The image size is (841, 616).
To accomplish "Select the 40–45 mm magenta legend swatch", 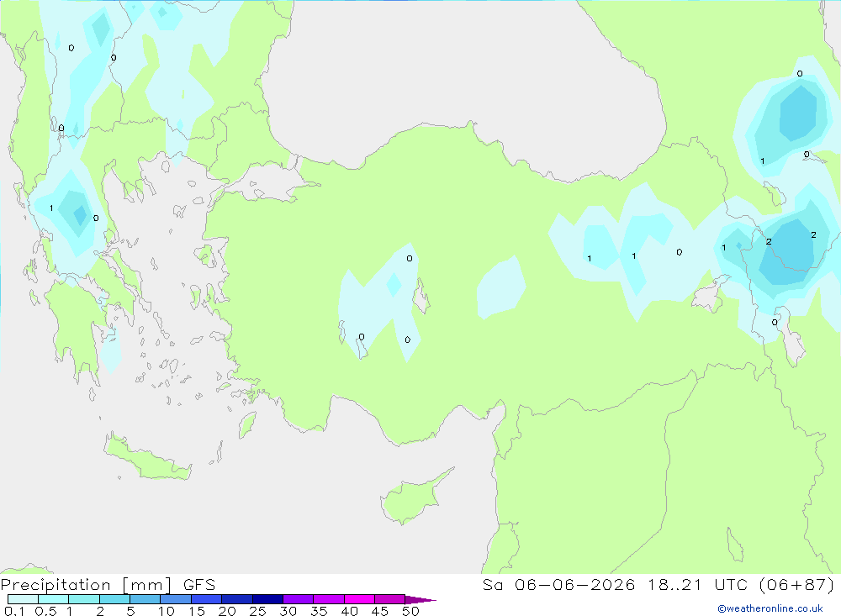I will coord(359,599).
